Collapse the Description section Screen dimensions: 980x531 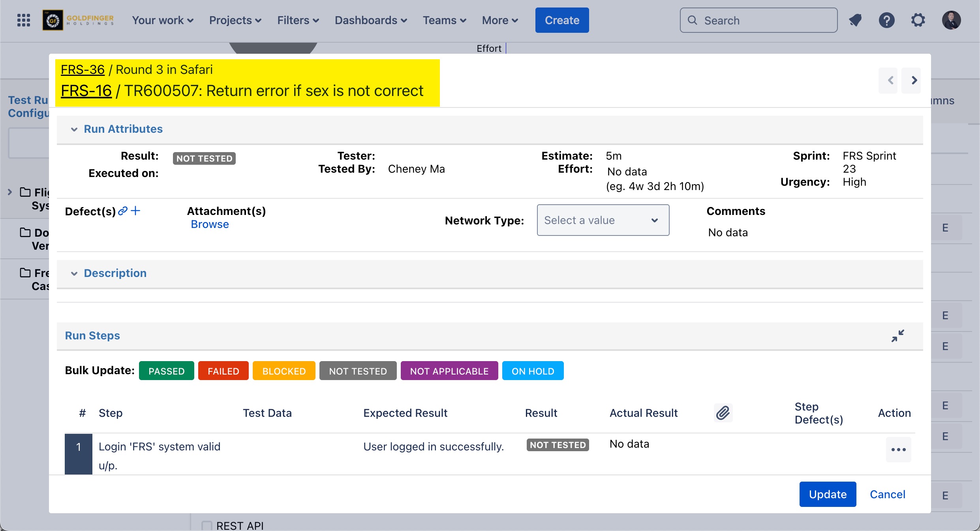74,273
